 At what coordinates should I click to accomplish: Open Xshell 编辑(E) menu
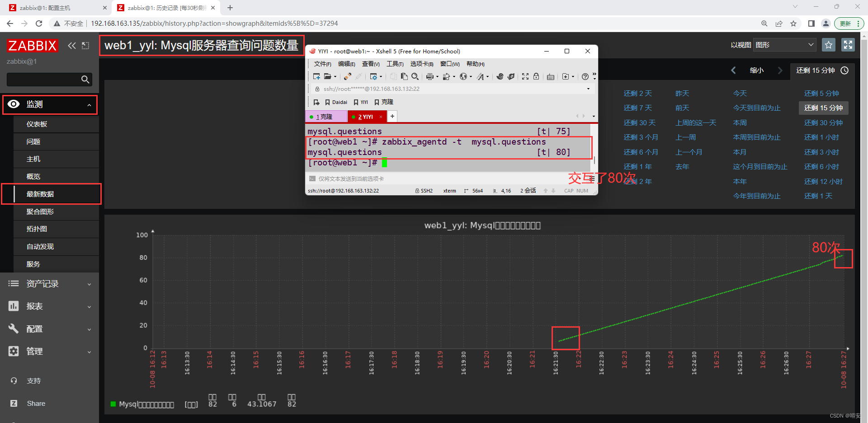(x=347, y=64)
